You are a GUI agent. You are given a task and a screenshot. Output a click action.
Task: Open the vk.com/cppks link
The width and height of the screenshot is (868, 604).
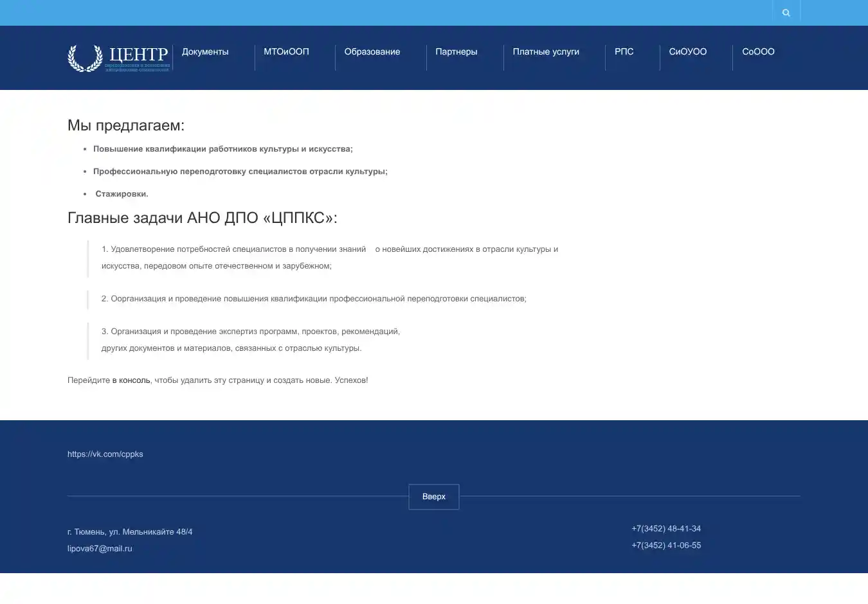tap(105, 454)
